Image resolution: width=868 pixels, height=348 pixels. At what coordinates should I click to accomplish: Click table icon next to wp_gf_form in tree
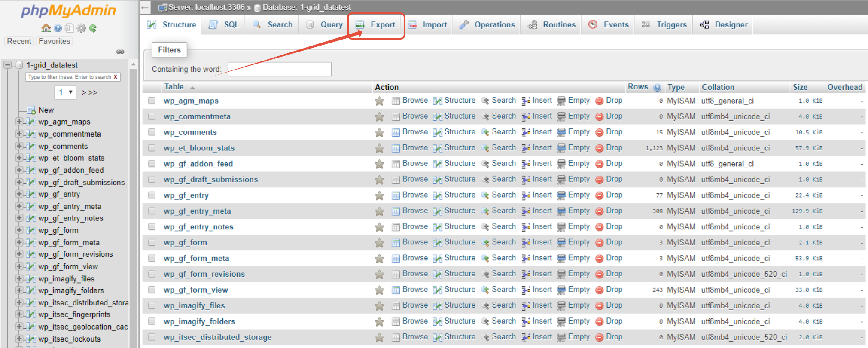coord(30,230)
